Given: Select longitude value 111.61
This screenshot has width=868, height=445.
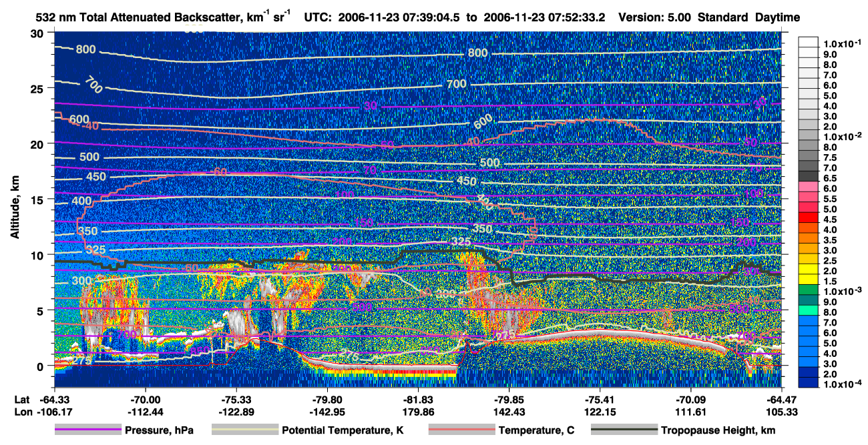Looking at the screenshot, I should [690, 412].
